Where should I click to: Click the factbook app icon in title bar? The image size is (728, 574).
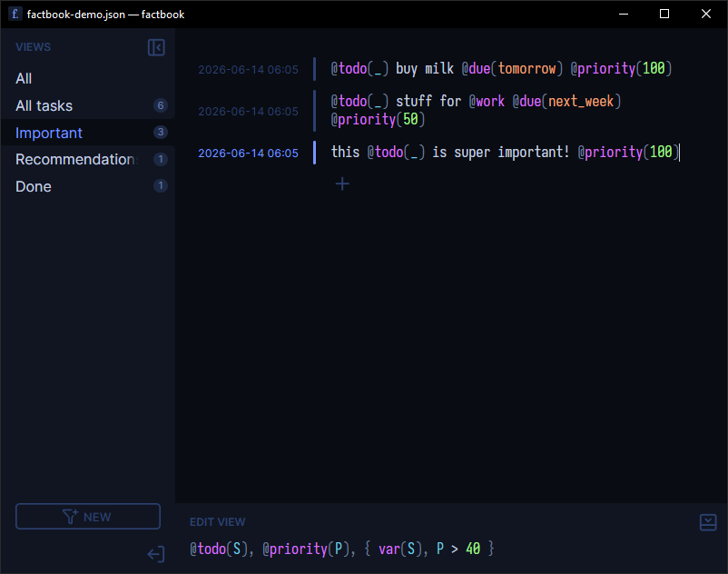15,14
